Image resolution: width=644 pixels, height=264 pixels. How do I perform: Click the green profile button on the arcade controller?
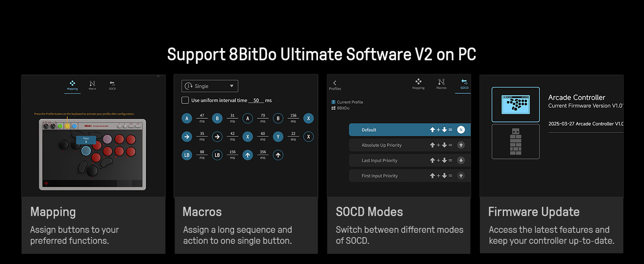pyautogui.click(x=60, y=126)
